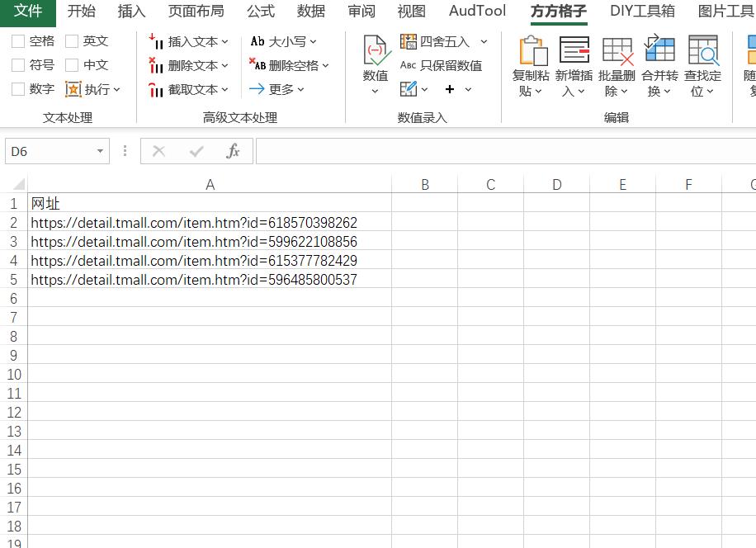Open the Name Box dropdown arrow
This screenshot has width=756, height=548.
point(100,151)
